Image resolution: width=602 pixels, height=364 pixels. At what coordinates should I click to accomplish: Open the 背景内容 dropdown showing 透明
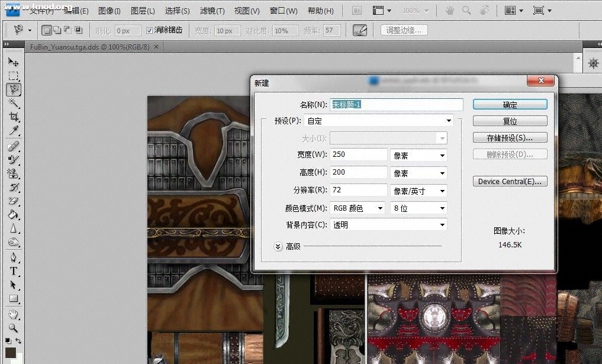point(389,225)
